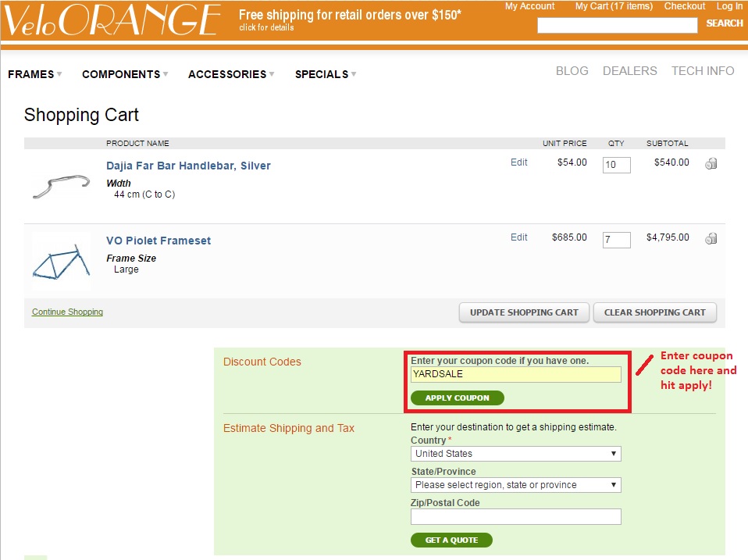Open the DEALERS page
Image resolution: width=748 pixels, height=560 pixels.
pyautogui.click(x=629, y=71)
